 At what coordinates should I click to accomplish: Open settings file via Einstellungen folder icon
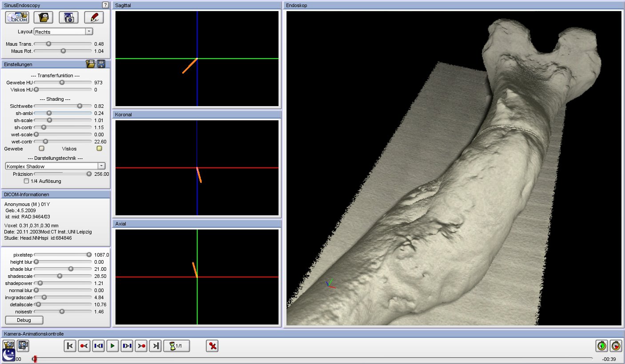pyautogui.click(x=91, y=64)
